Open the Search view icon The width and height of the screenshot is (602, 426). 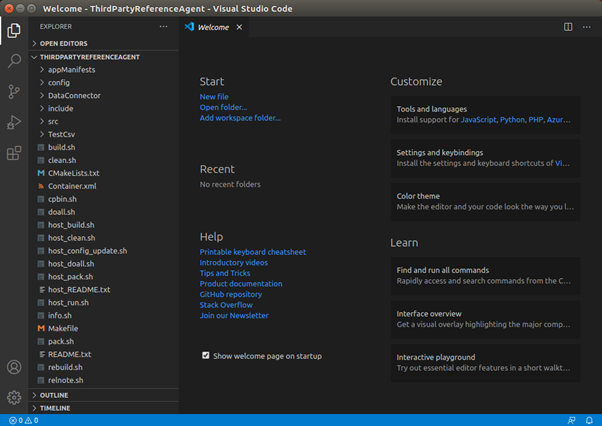[x=14, y=61]
